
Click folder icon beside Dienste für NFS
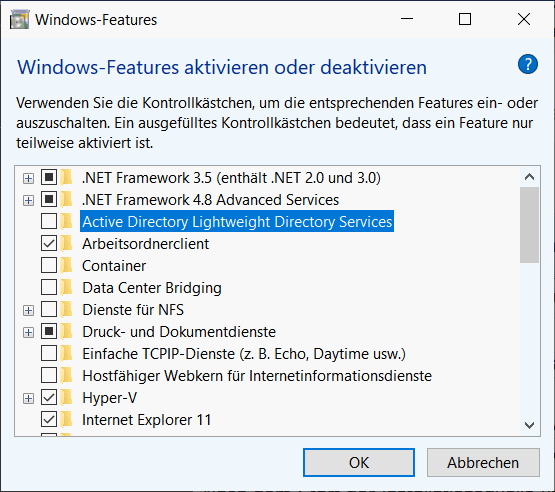click(66, 309)
